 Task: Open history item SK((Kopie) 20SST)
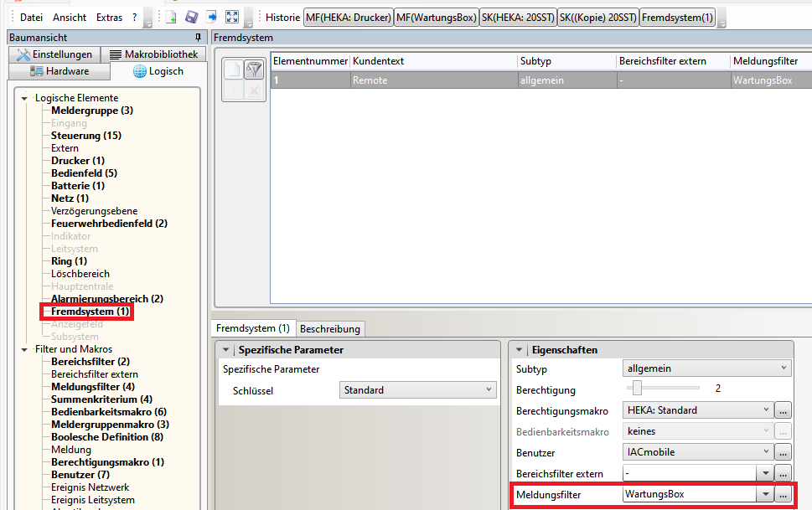(x=598, y=18)
